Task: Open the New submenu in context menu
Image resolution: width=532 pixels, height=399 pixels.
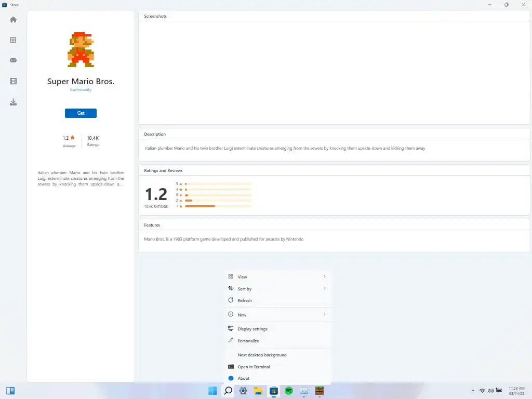Action: click(x=277, y=314)
